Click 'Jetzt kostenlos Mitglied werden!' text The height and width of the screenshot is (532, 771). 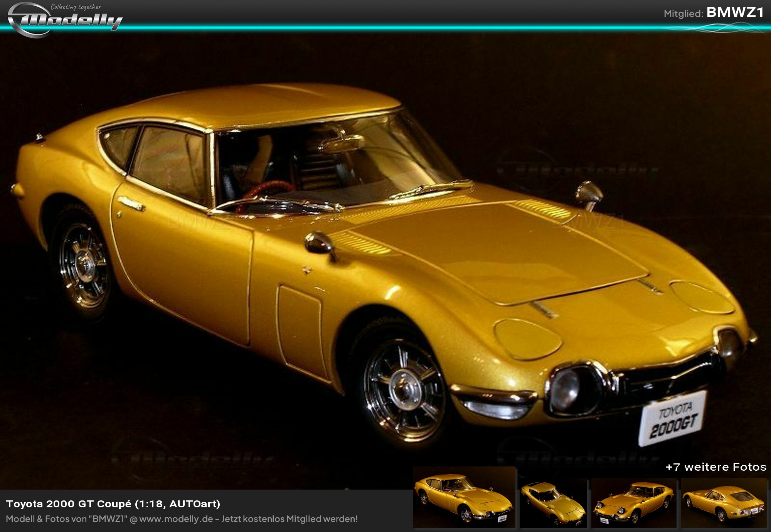[x=289, y=519]
